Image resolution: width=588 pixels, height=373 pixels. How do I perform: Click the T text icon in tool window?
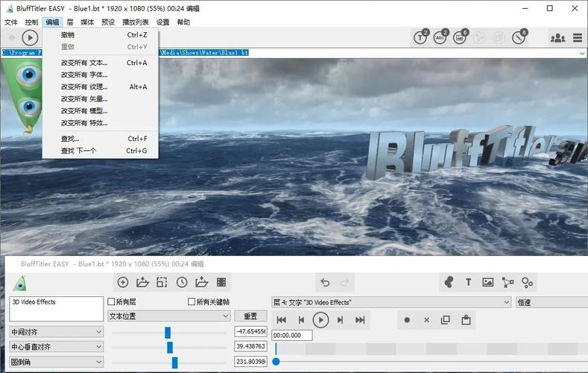point(468,282)
